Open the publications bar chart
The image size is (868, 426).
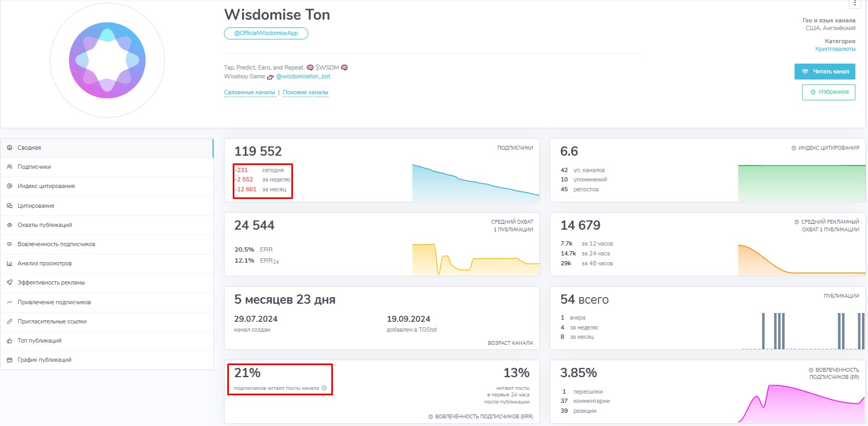803,331
